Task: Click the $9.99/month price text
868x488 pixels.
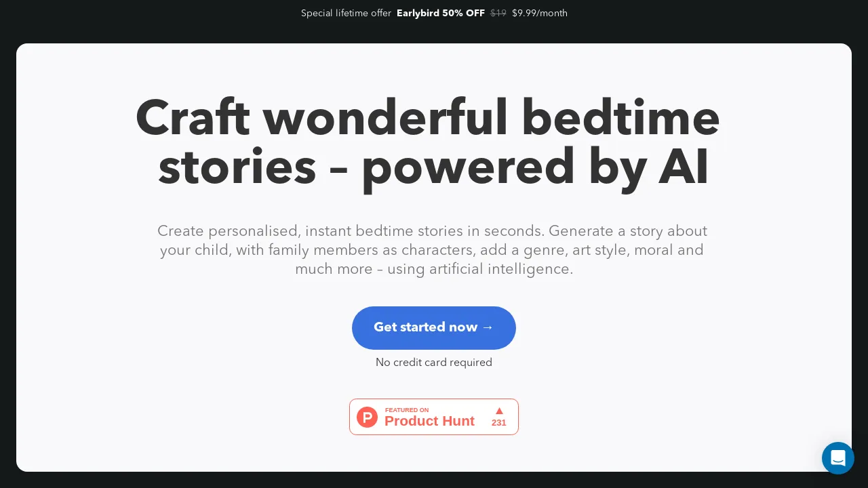Action: click(x=540, y=13)
